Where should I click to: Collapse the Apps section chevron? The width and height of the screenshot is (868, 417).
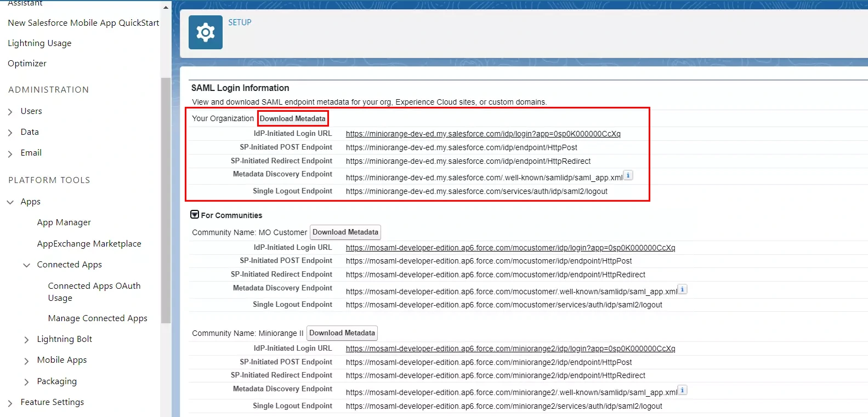click(x=10, y=202)
